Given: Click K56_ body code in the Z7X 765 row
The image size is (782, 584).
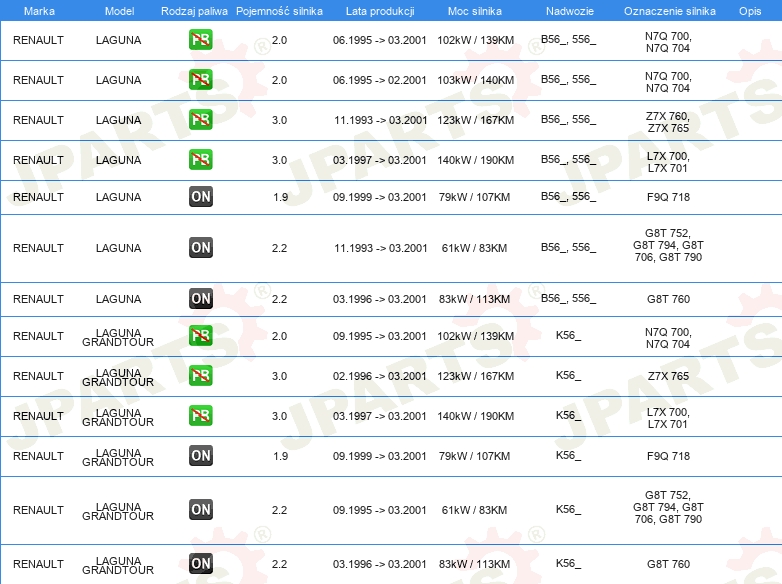Looking at the screenshot, I should coord(569,376).
